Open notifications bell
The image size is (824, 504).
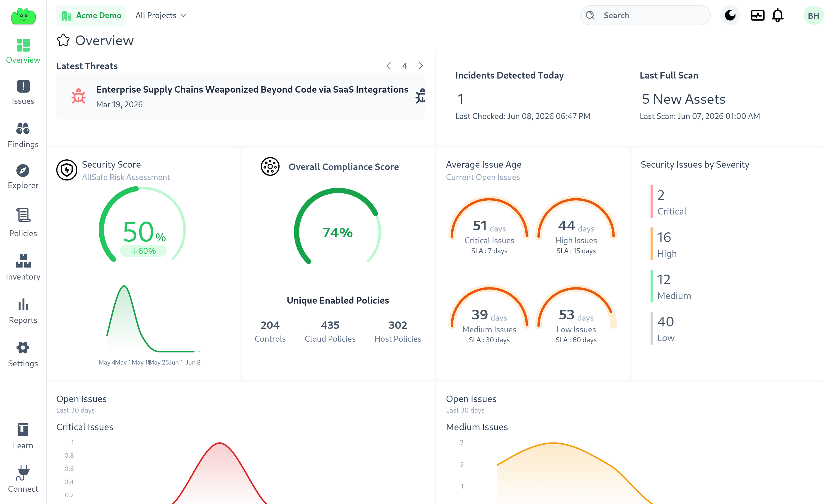pyautogui.click(x=777, y=16)
